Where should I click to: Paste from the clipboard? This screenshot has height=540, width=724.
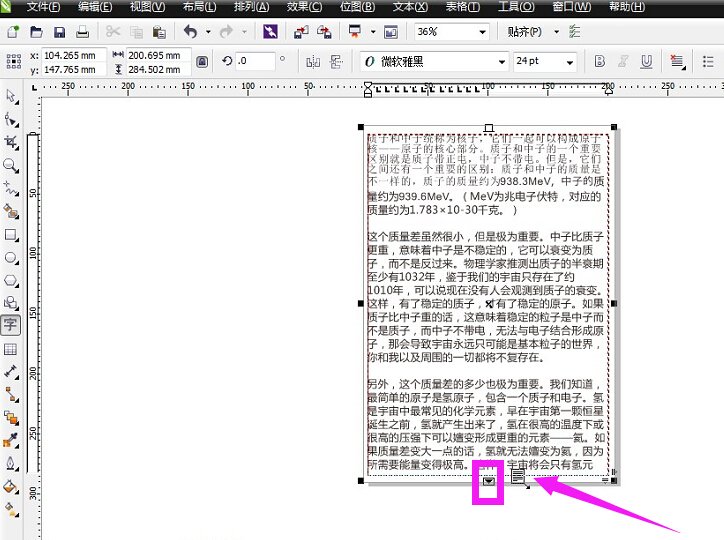(x=159, y=32)
